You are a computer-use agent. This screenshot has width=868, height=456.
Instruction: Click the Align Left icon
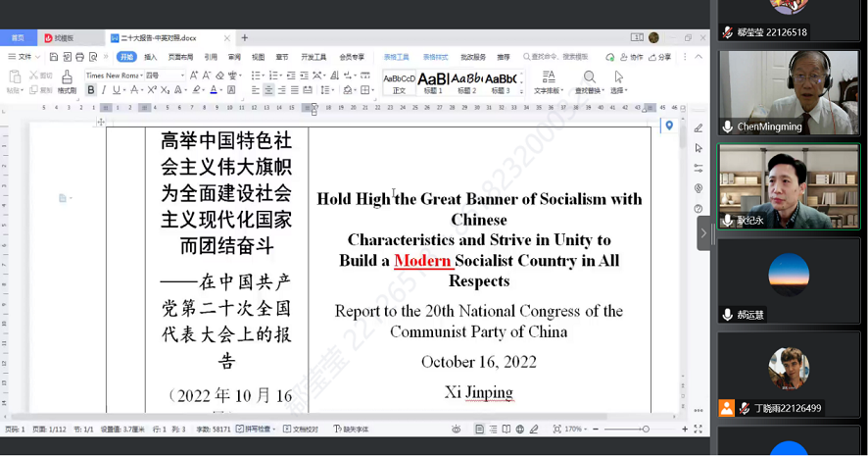click(x=255, y=90)
